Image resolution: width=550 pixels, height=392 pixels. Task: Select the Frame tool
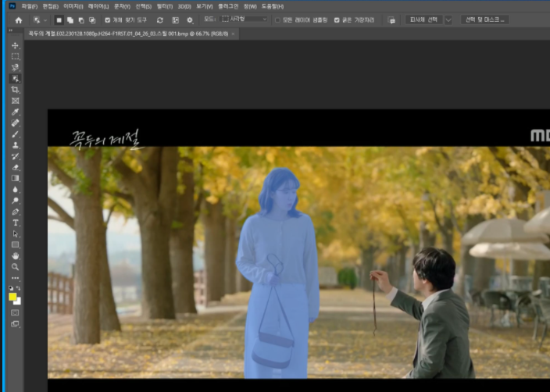point(15,101)
